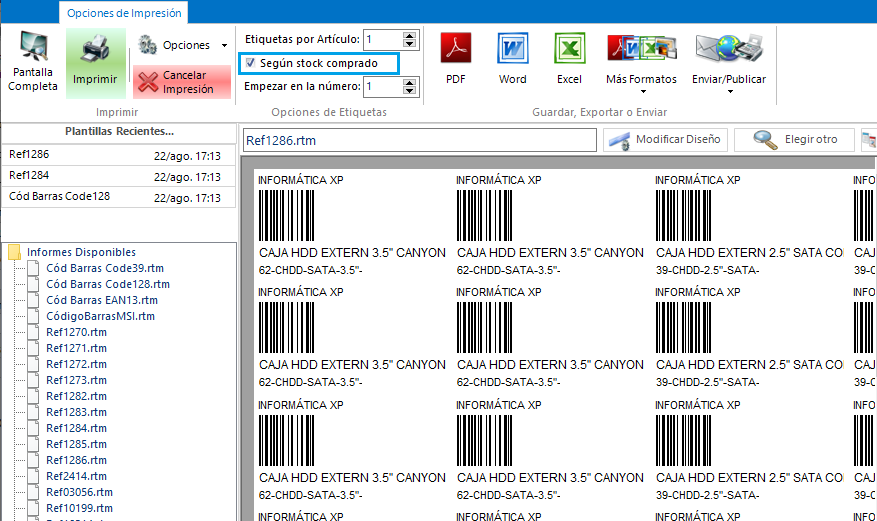Export labels to Excel
This screenshot has width=877, height=521.
coord(569,59)
